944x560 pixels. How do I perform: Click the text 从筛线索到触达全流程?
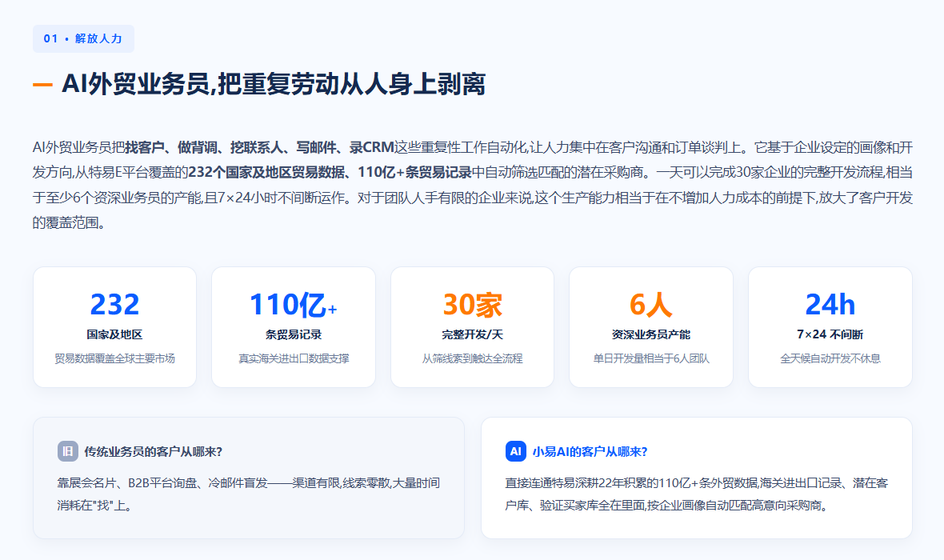point(472,358)
